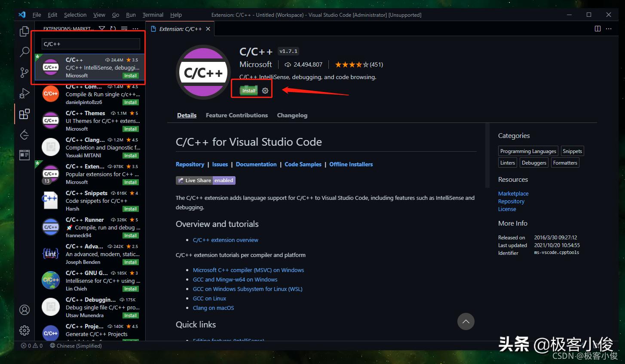The image size is (625, 364).
Task: Open the Explorer view in activity bar
Action: click(25, 31)
